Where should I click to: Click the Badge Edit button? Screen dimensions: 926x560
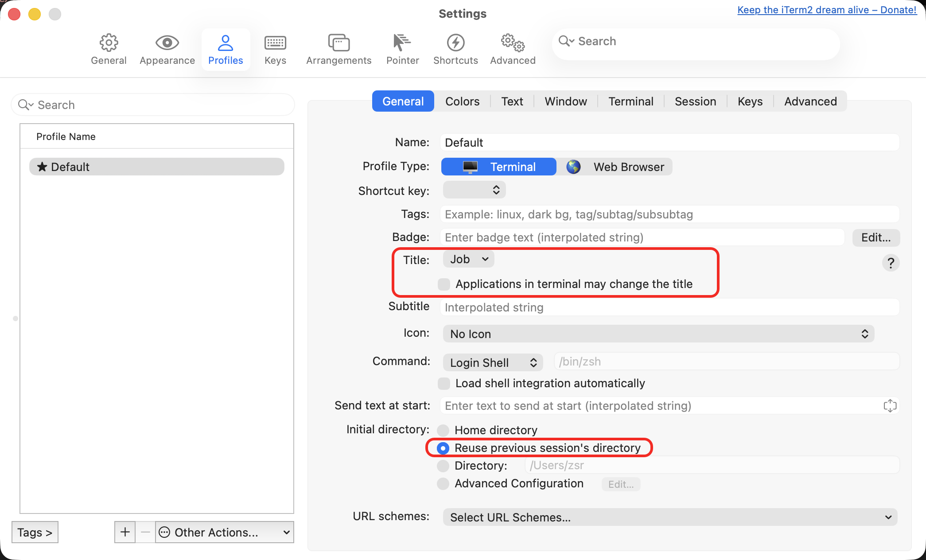[x=876, y=237]
